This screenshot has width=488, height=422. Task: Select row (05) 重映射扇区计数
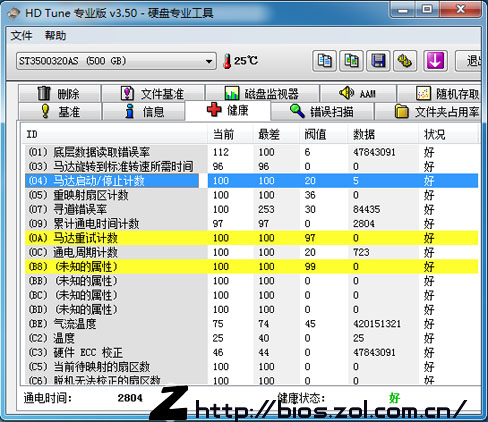click(251, 195)
